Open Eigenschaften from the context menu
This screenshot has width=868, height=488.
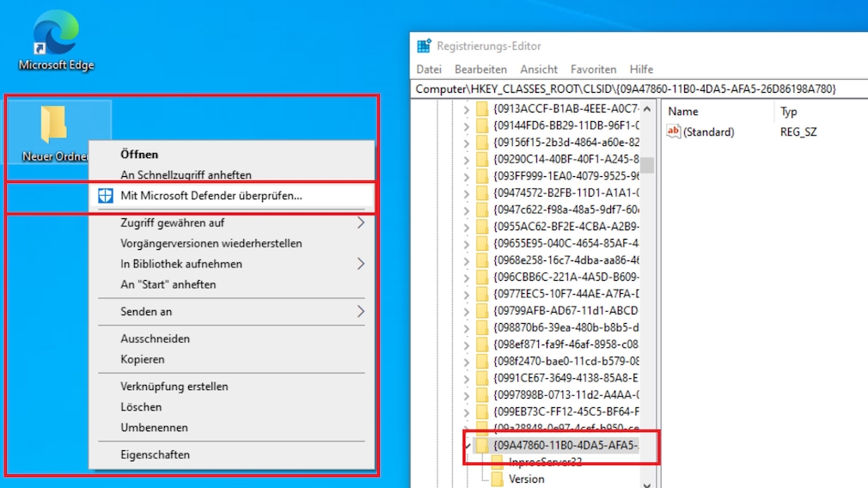pyautogui.click(x=232, y=454)
